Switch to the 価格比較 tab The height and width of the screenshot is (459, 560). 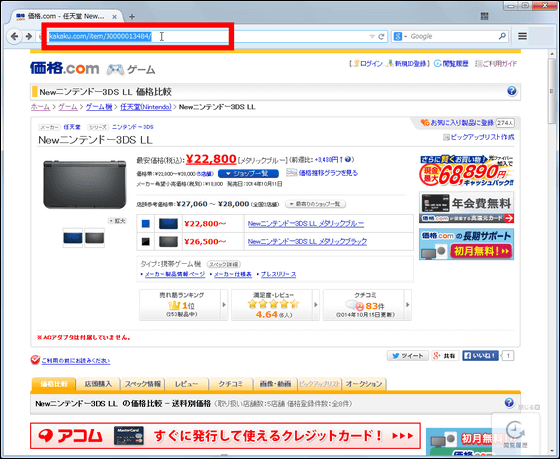pos(54,384)
